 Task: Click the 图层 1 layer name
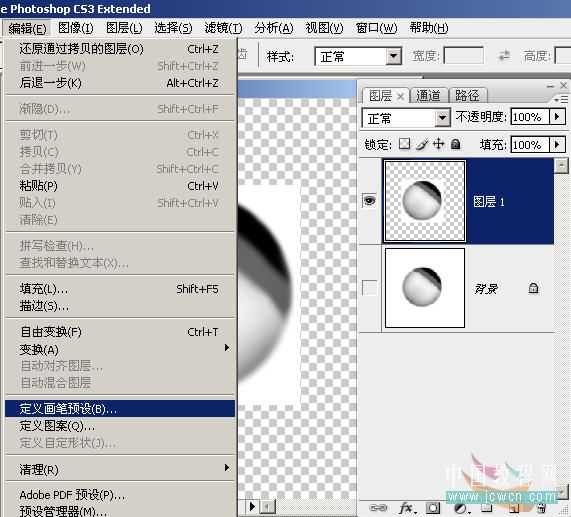(489, 201)
